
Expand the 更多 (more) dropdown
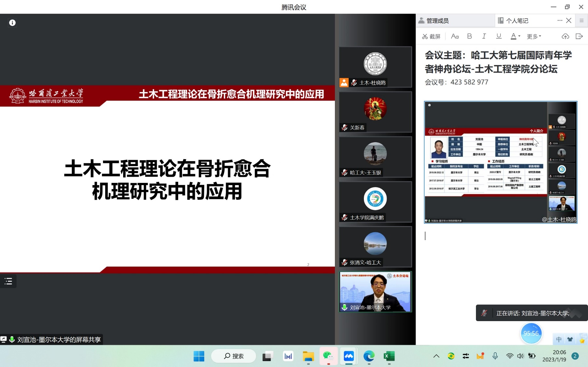[534, 36]
